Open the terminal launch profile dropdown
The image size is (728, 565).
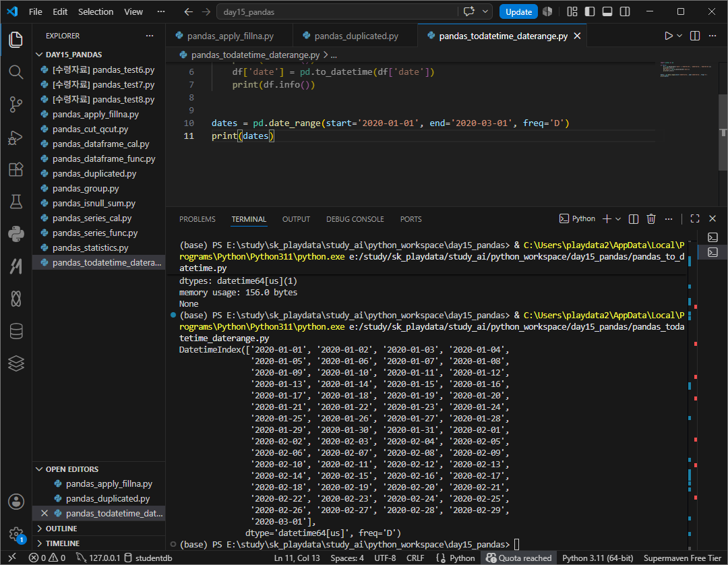[618, 218]
